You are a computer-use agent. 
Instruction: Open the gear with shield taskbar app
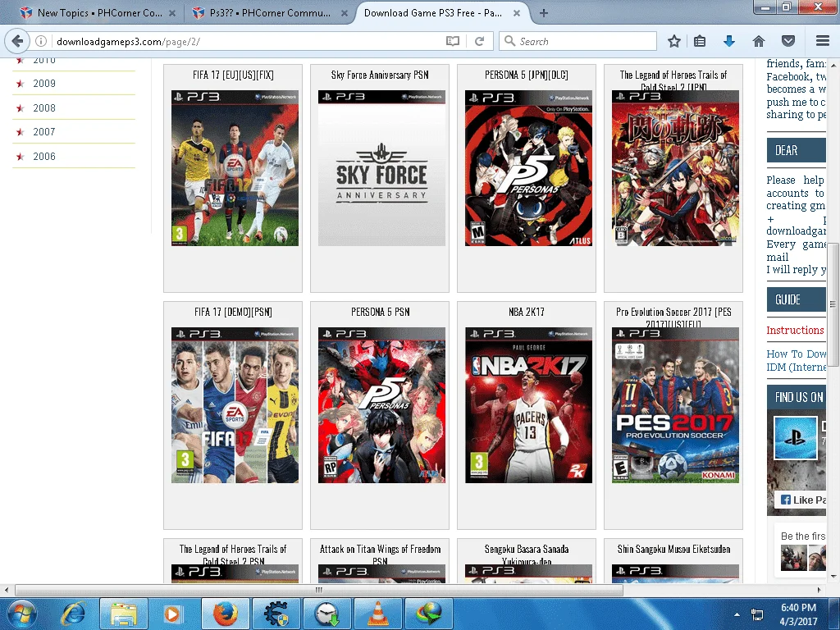[276, 614]
